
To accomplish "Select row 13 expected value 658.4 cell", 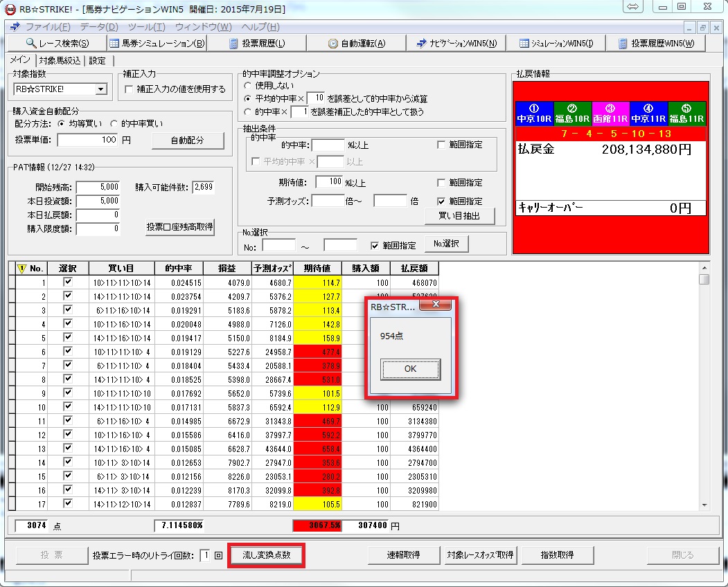I will tap(317, 449).
